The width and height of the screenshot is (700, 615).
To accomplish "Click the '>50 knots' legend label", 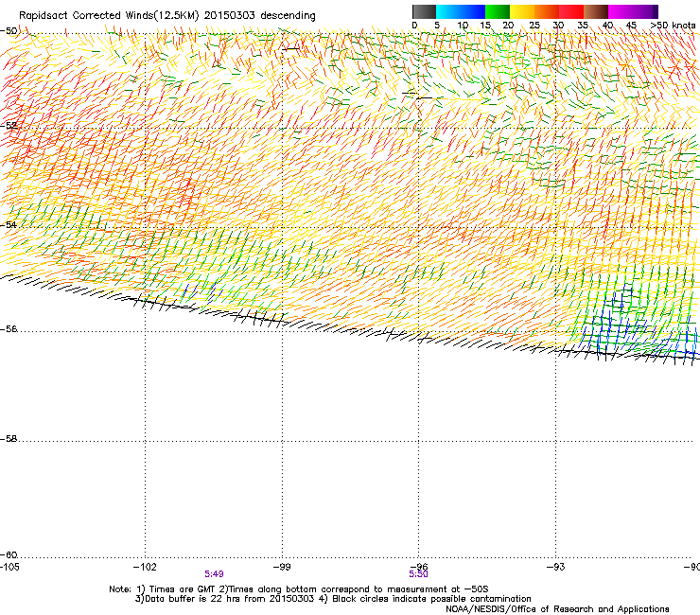I will pyautogui.click(x=673, y=26).
